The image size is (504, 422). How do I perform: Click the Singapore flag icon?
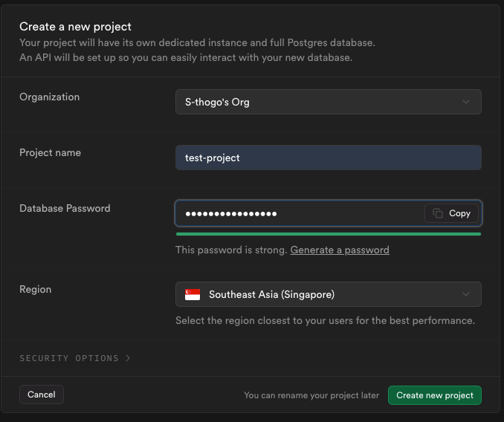[x=193, y=294]
